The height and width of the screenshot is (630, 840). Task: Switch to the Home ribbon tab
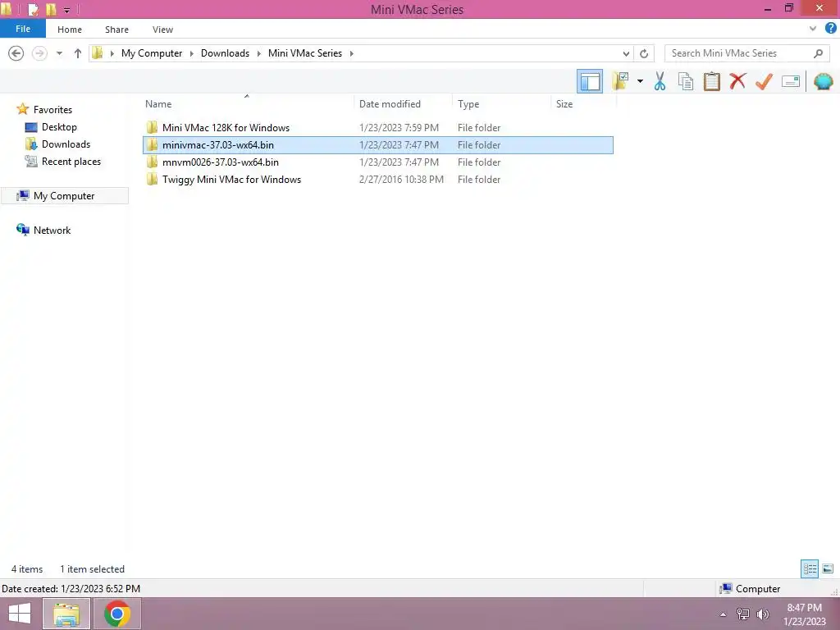click(70, 30)
